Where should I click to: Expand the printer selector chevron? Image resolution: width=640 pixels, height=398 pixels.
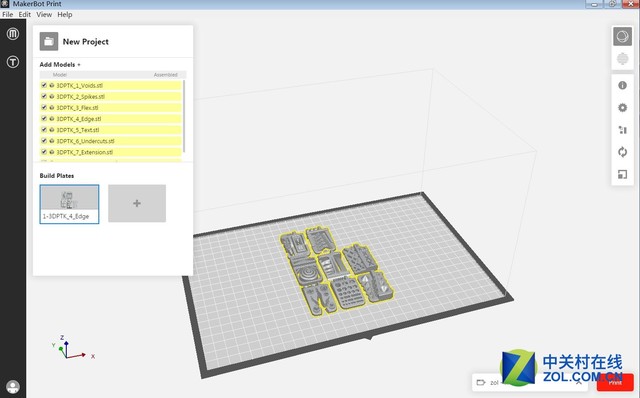[x=579, y=383]
